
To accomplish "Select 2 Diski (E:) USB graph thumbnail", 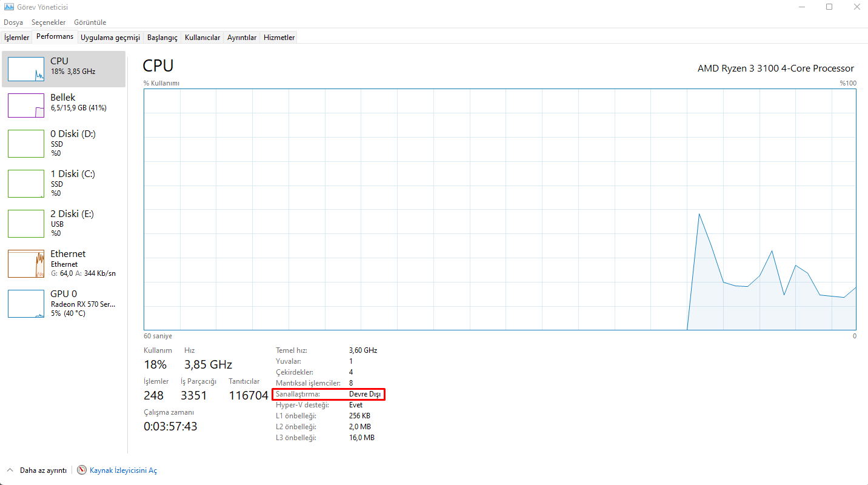I will [26, 224].
